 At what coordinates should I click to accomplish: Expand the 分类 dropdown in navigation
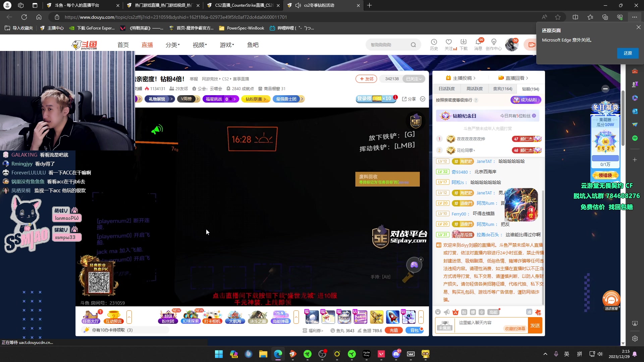click(x=173, y=45)
